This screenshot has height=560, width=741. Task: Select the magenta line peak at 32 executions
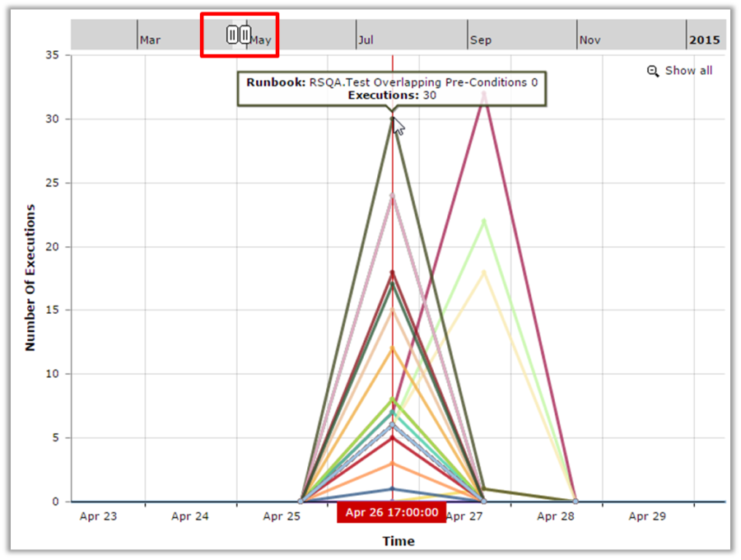point(484,94)
